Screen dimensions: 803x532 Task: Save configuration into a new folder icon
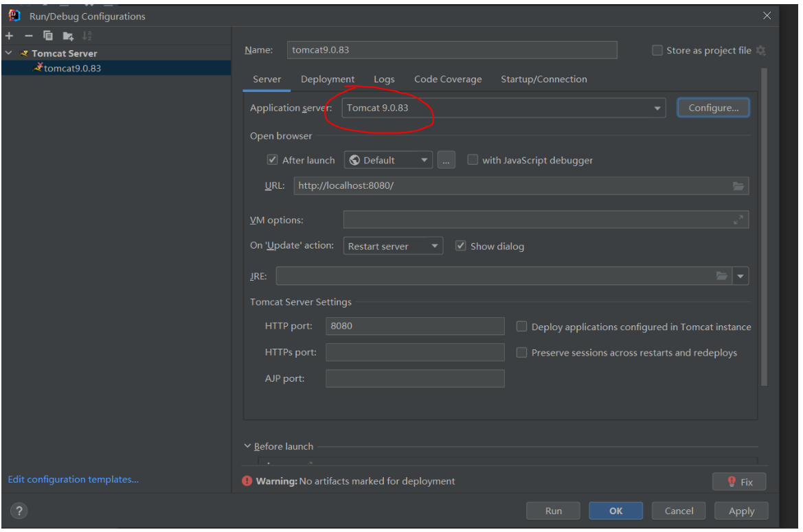[67, 36]
